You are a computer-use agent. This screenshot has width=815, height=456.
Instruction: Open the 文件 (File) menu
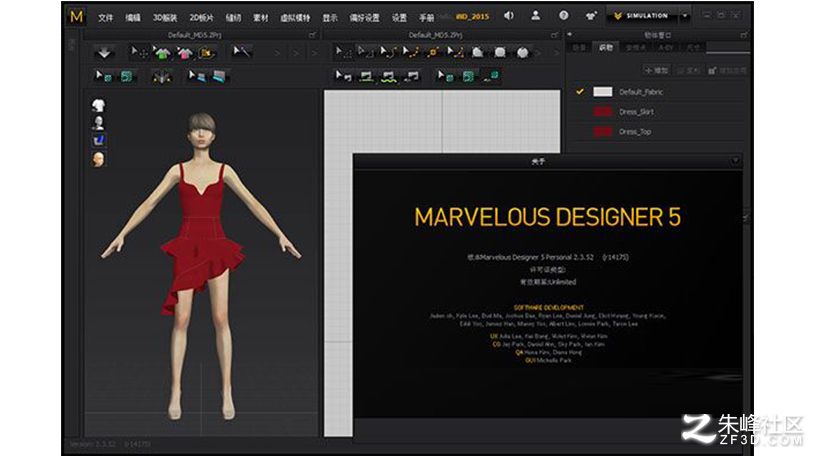tap(106, 18)
